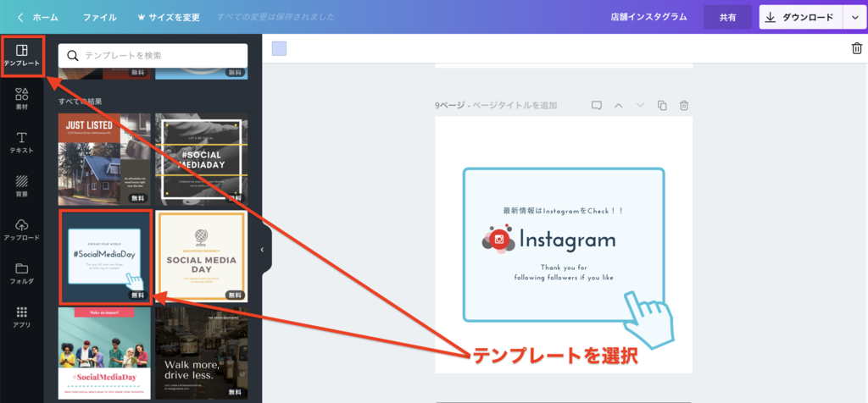This screenshot has height=403, width=868.
Task: Click サイズを変更 resize option
Action: (x=169, y=17)
